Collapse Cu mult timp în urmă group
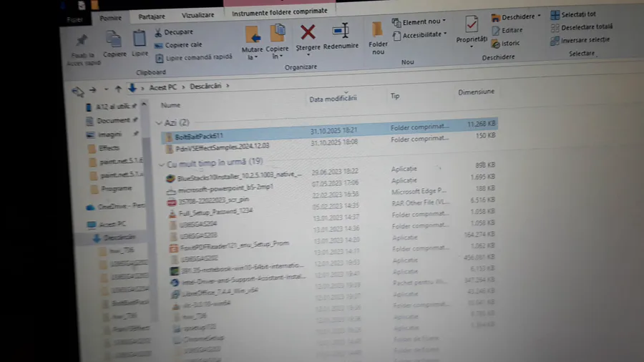644x362 pixels. (x=162, y=165)
